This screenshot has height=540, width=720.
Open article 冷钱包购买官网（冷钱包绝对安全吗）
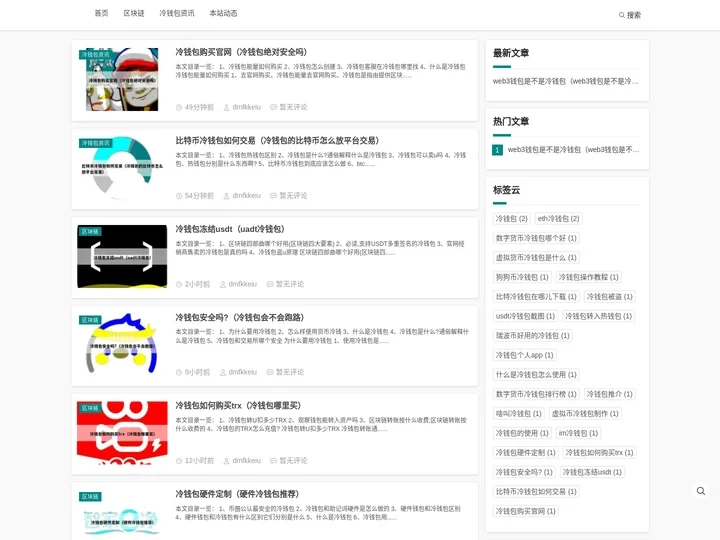[241, 52]
